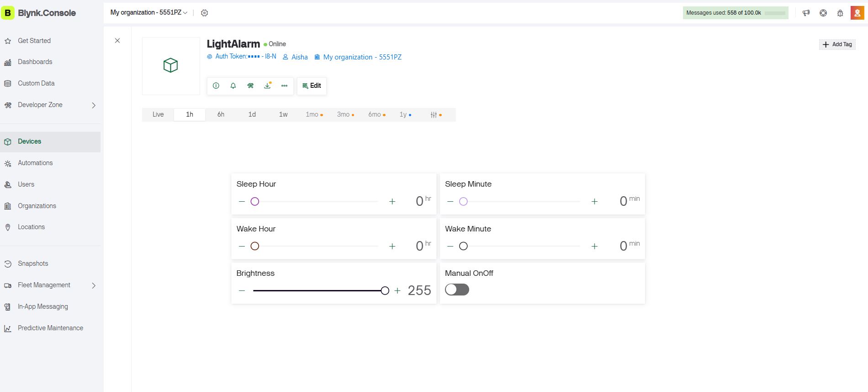Click the Sleep Hour slider handle
The image size is (868, 392).
(x=255, y=201)
